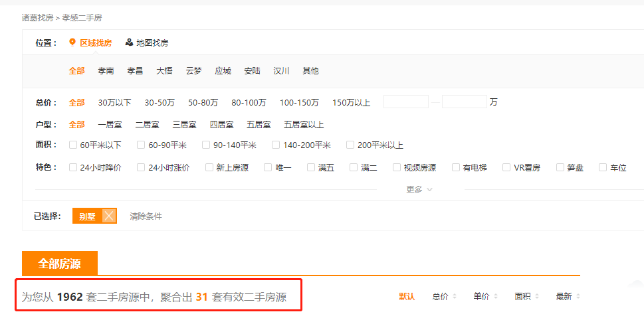The image size is (644, 312).
Task: Enable the 90-140平米 area checkbox
Action: click(x=207, y=145)
